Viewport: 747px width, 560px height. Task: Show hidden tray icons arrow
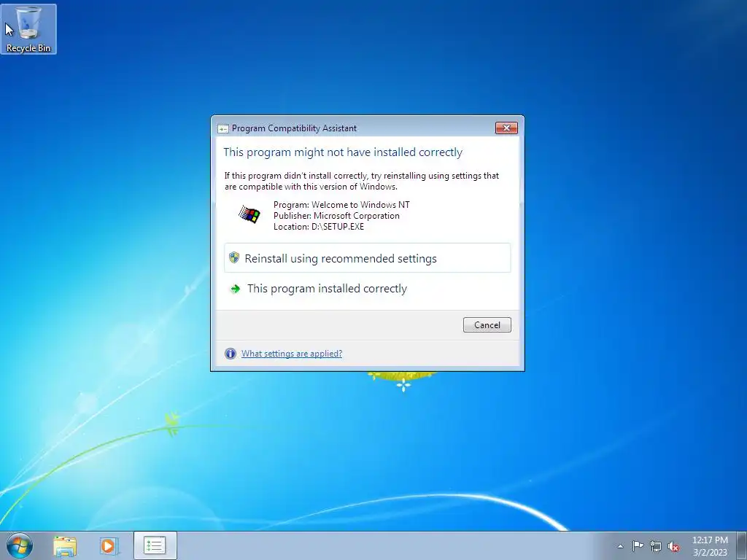point(620,546)
